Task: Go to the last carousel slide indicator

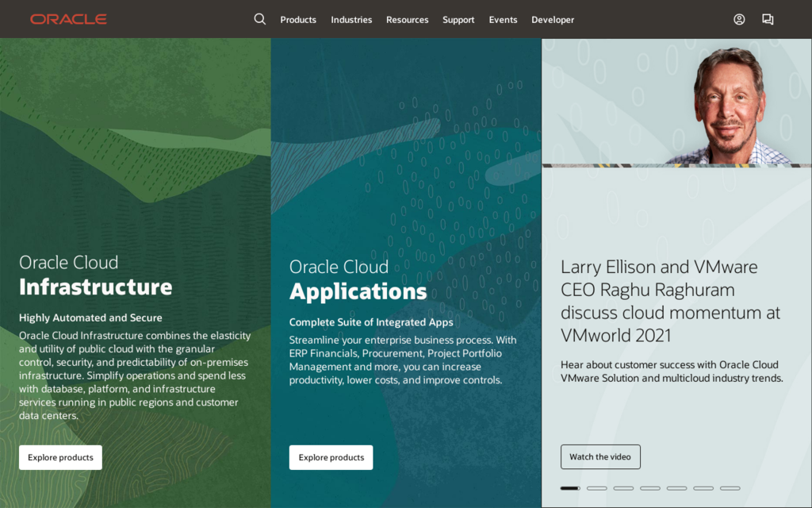Action: point(730,488)
